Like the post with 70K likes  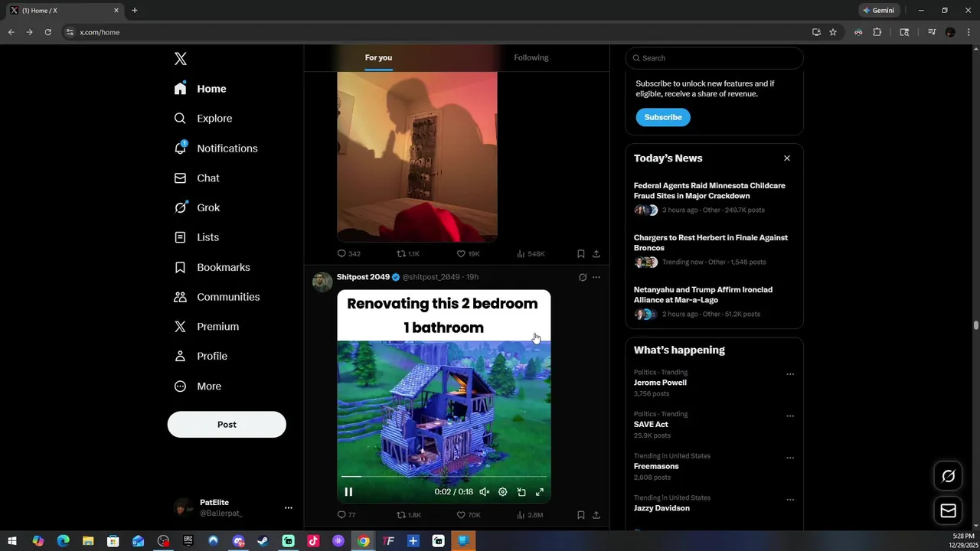pos(468,515)
